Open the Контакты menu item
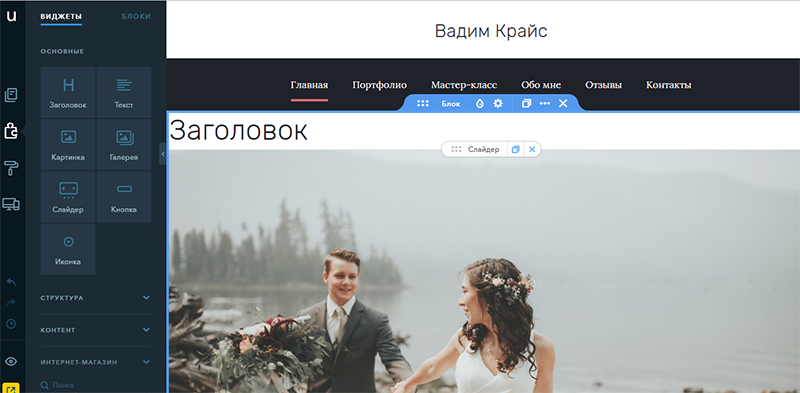Image resolution: width=800 pixels, height=393 pixels. pyautogui.click(x=669, y=85)
